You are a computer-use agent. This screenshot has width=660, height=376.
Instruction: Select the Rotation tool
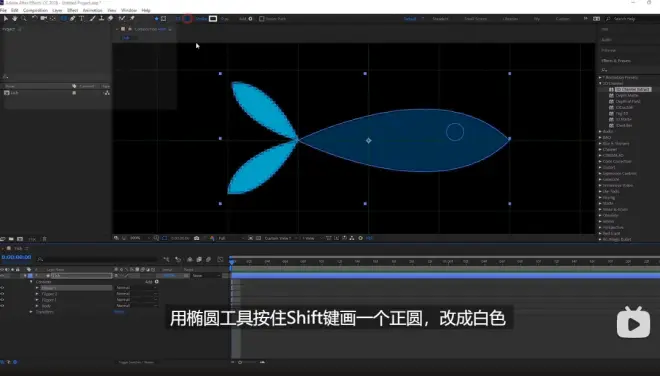click(34, 19)
